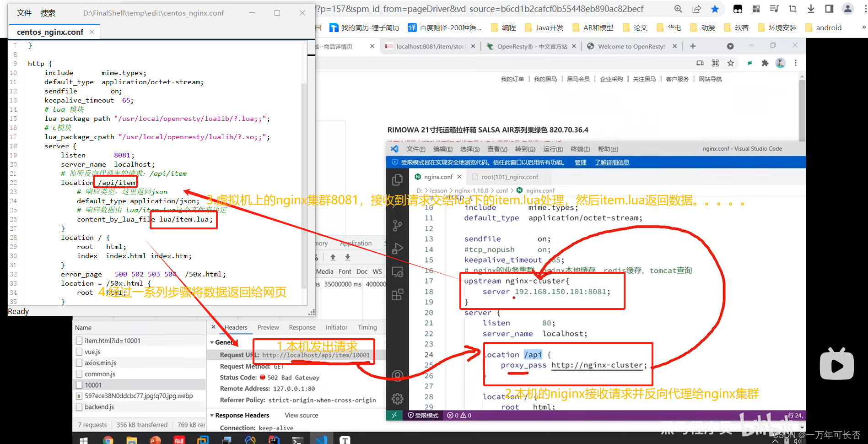
Task: Click the 我的订单 link
Action: point(512,79)
